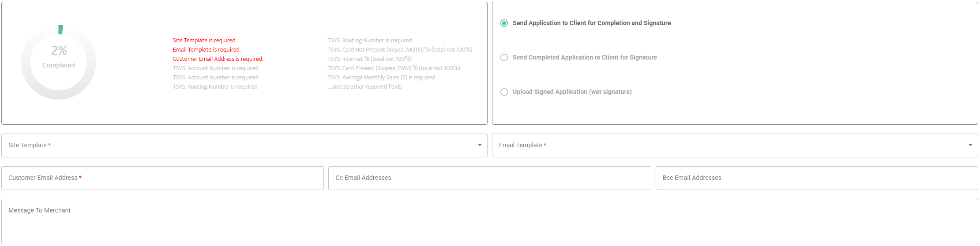Click the Email Template caret arrow

point(970,145)
